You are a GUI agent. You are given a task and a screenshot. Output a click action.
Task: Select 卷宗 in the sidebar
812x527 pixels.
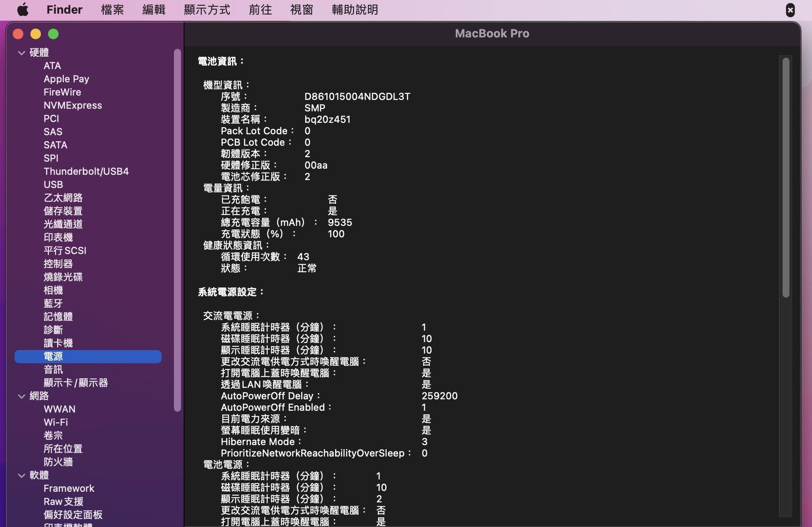point(53,435)
